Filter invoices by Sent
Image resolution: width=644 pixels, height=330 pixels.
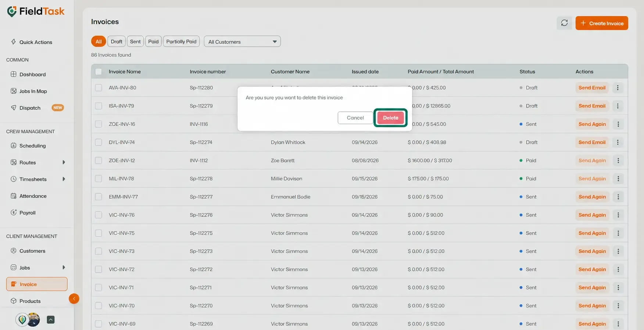coord(135,42)
